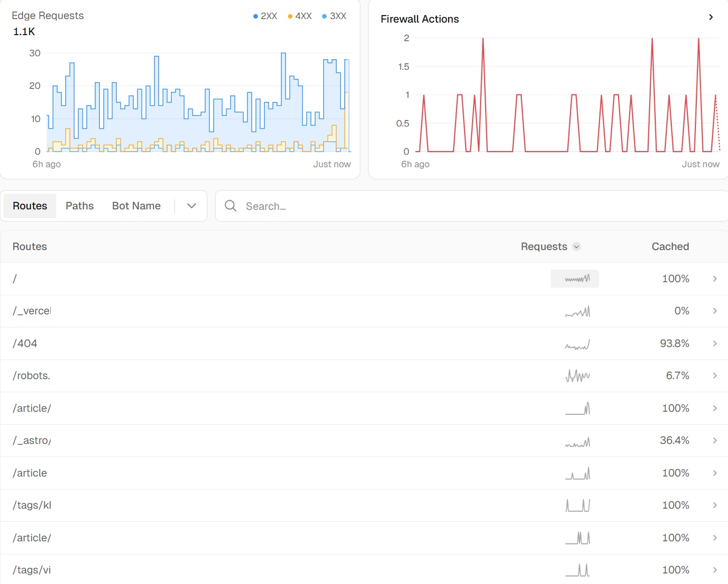Click the /robots. route sparkline graph
This screenshot has width=728, height=584.
577,376
